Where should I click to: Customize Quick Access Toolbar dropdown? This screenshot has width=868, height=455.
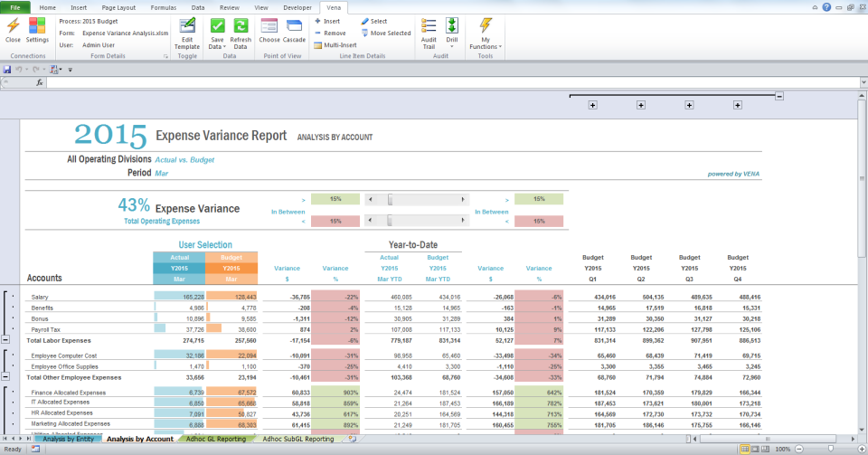71,70
